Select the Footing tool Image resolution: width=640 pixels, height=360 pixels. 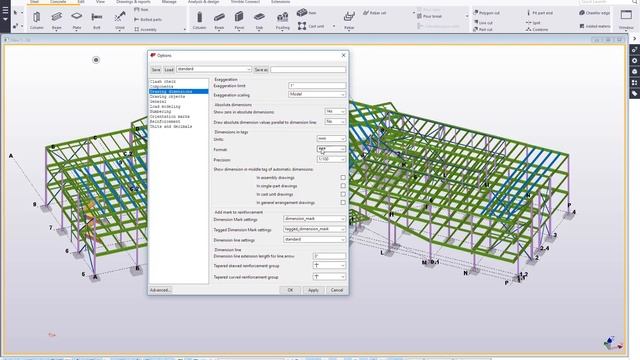(x=282, y=19)
